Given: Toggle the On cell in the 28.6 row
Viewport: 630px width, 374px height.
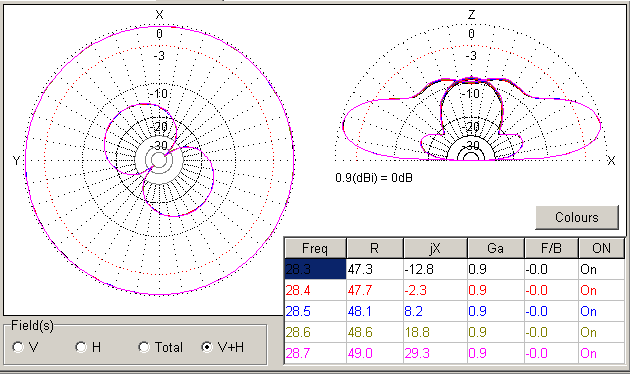Looking at the screenshot, I should [x=601, y=332].
